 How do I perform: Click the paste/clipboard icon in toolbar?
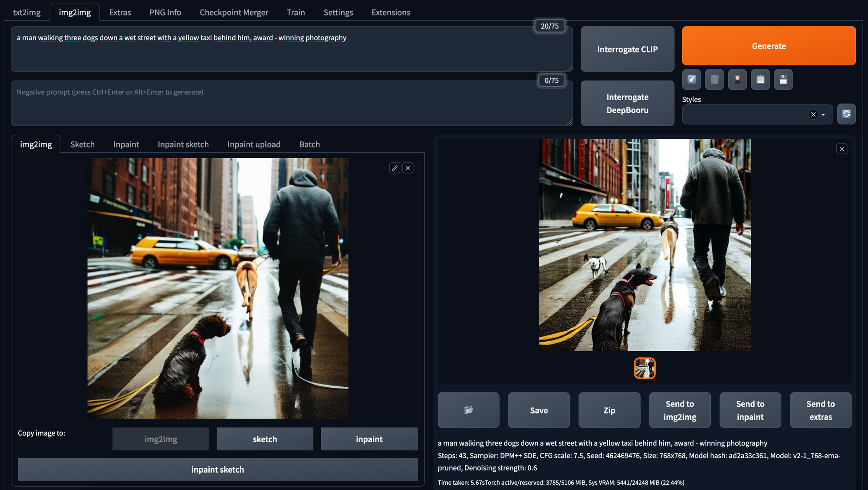point(760,79)
